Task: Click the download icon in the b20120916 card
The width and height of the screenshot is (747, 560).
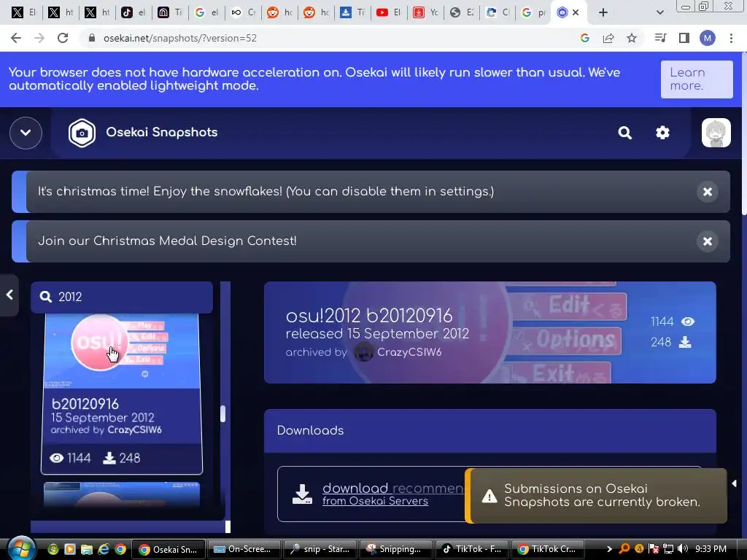Action: click(109, 458)
